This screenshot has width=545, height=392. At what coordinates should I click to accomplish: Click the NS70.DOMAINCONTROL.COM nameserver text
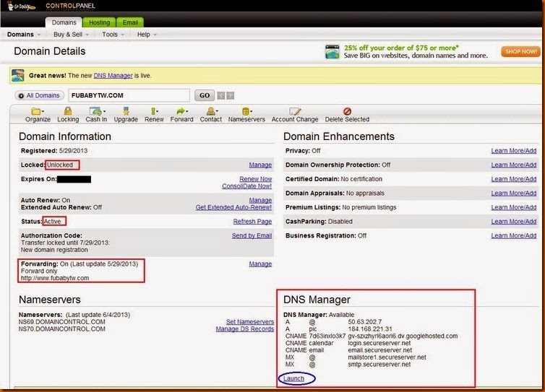click(x=62, y=328)
